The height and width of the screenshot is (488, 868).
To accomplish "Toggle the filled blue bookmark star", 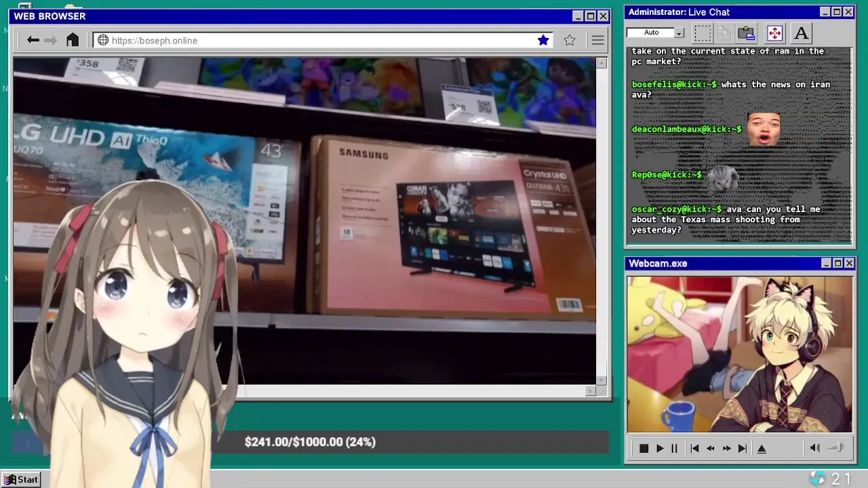I will [x=543, y=41].
